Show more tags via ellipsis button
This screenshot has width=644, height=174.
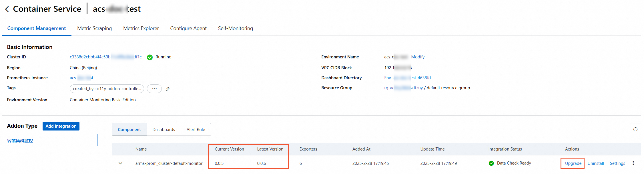pos(154,89)
